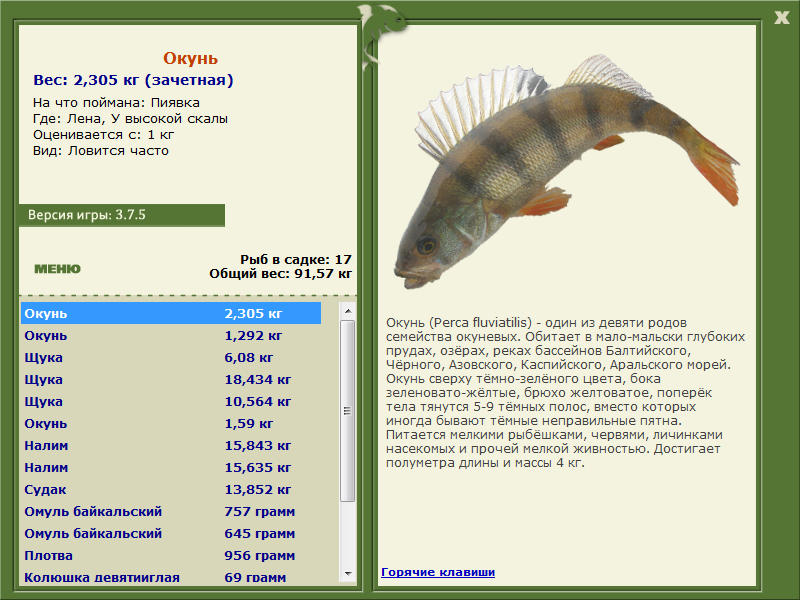
Task: Select the Окунь 1,292 кг entry
Action: coord(171,335)
